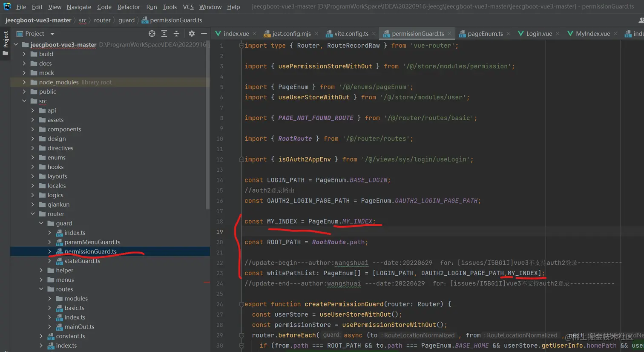Open the VCS menu

(188, 7)
